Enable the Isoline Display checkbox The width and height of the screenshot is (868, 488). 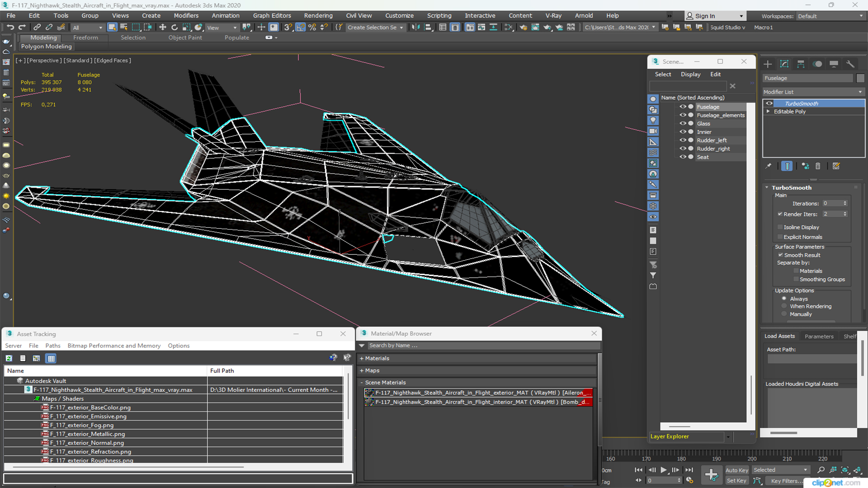(x=780, y=227)
